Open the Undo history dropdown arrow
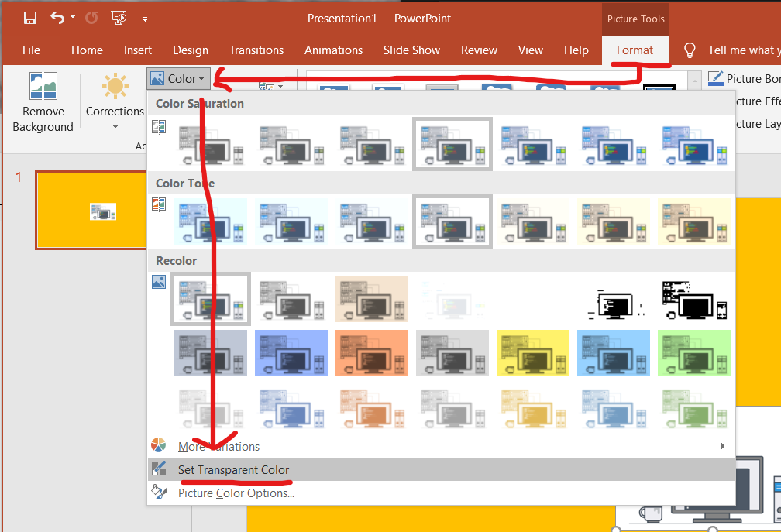Viewport: 781px width, 532px height. click(73, 17)
